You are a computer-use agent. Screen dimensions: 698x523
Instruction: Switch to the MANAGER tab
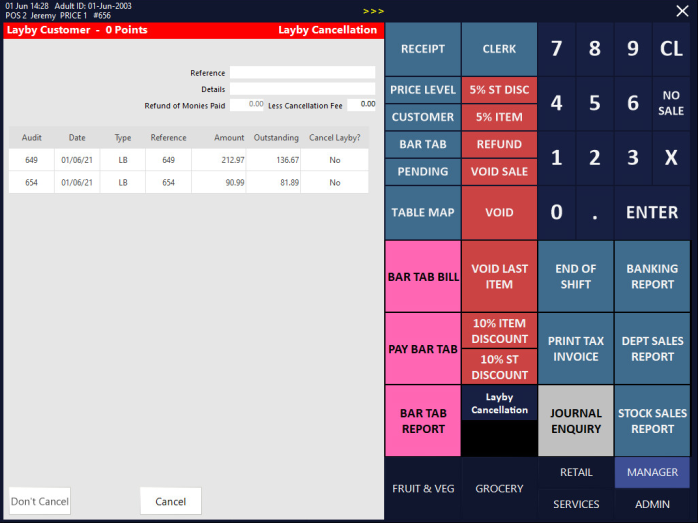tap(652, 472)
